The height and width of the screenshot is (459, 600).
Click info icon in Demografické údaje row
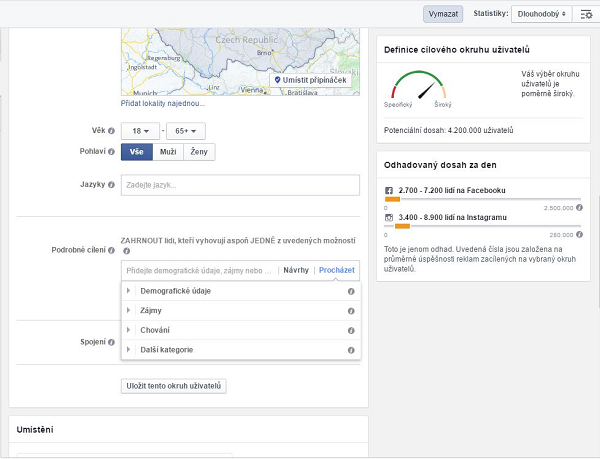pos(351,291)
